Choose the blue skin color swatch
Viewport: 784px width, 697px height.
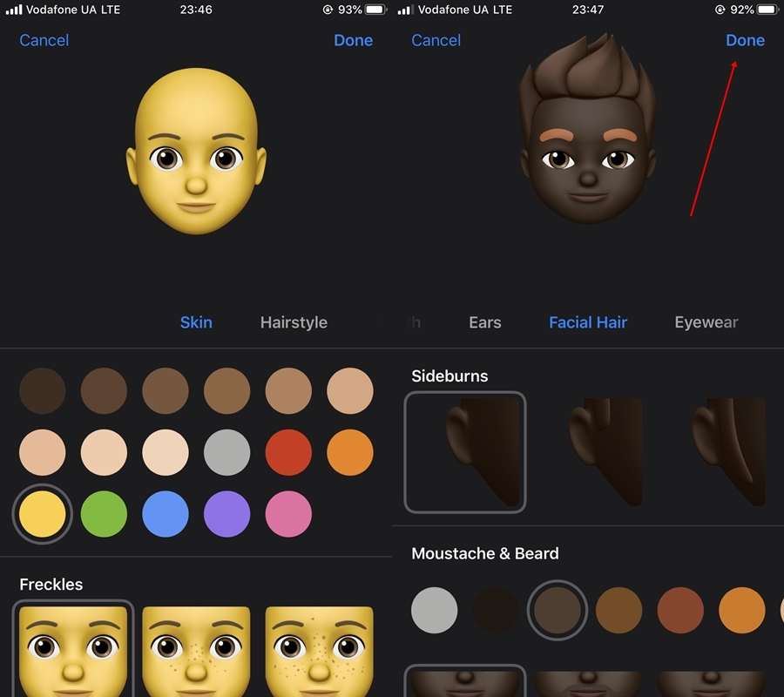(166, 514)
